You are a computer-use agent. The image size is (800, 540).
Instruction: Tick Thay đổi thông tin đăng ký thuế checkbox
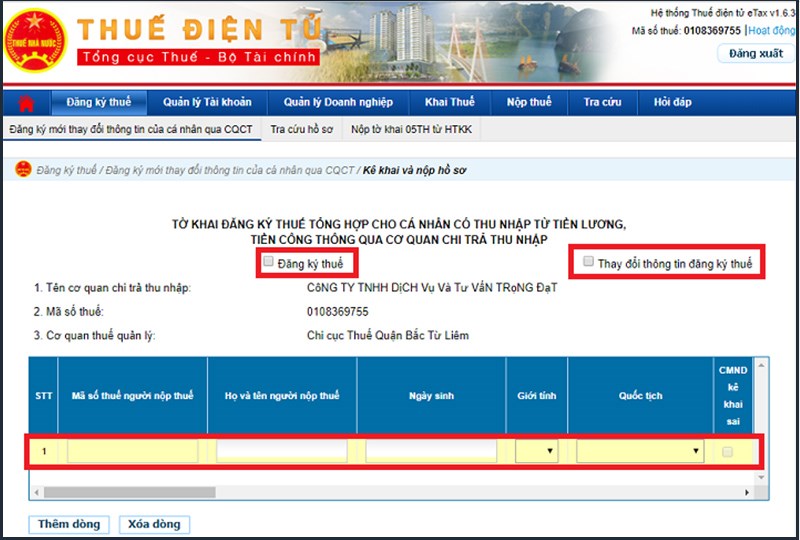[x=588, y=261]
